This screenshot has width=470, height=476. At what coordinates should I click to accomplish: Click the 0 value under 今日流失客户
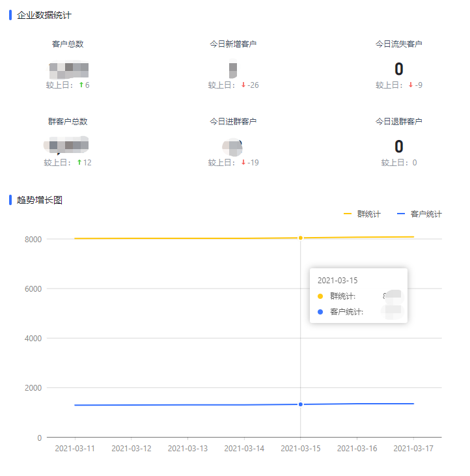(398, 69)
